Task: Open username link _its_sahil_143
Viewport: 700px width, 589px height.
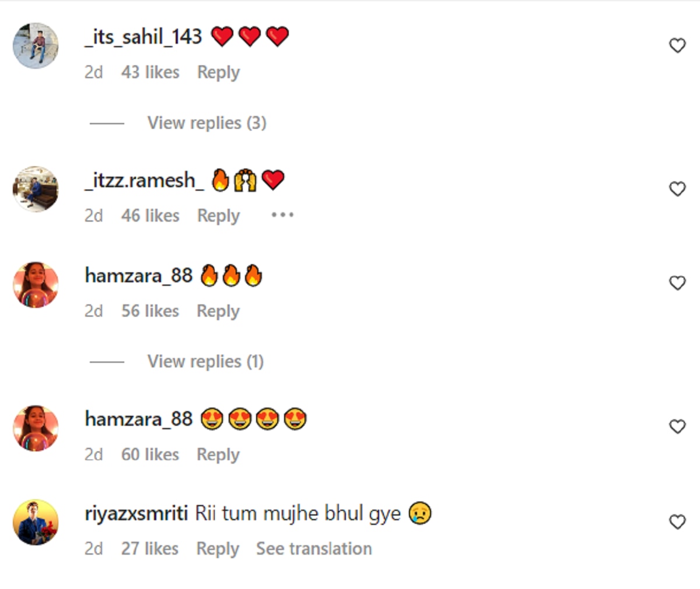Action: (143, 37)
